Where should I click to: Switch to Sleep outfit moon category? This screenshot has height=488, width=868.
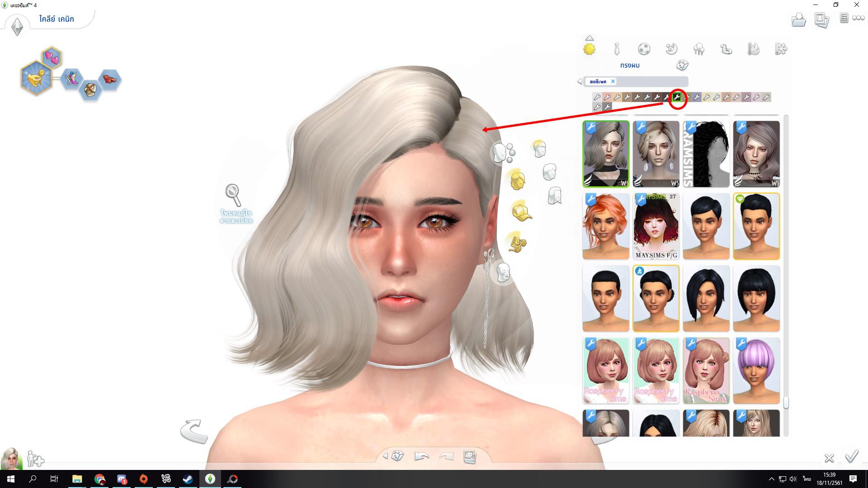672,49
